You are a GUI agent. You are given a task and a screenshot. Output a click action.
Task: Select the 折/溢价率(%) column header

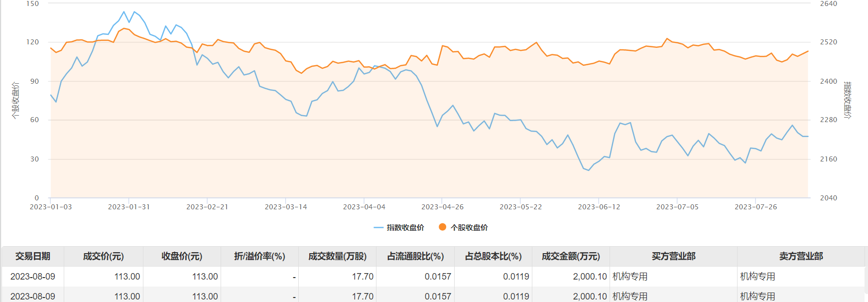[x=259, y=256]
